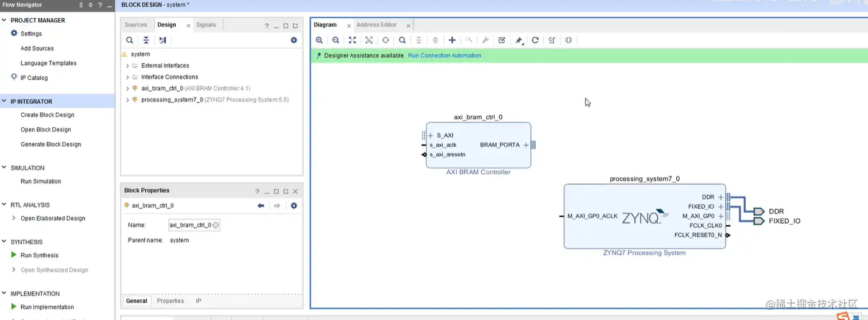Open Block Properties settings gear
868x320 pixels.
294,205
